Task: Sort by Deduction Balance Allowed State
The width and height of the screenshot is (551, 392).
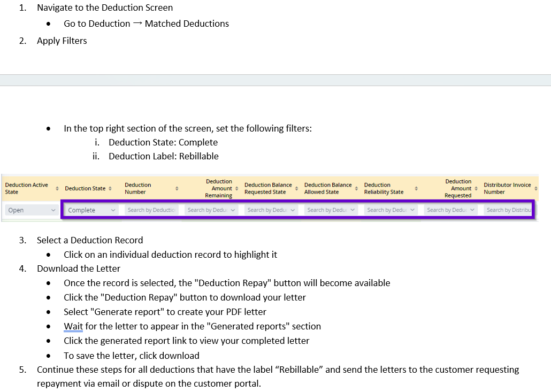Action: coord(356,189)
